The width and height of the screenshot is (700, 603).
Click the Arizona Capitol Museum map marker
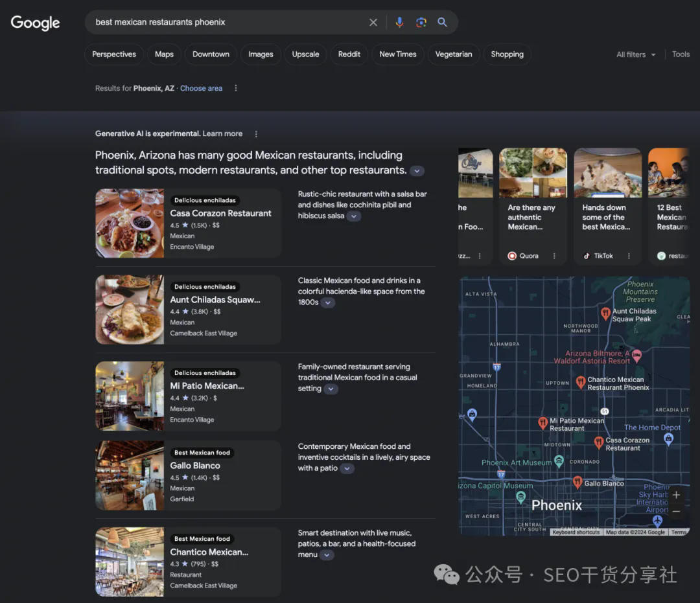pyautogui.click(x=520, y=497)
